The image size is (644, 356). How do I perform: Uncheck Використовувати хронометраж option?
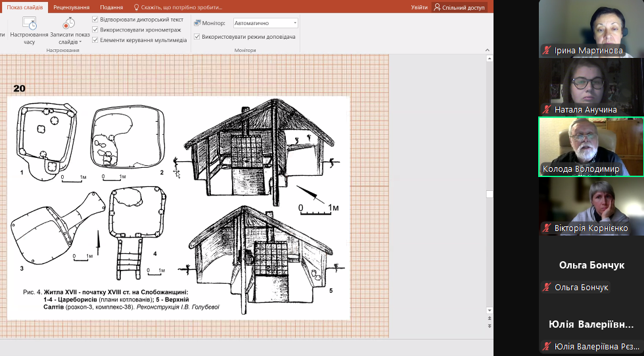95,30
